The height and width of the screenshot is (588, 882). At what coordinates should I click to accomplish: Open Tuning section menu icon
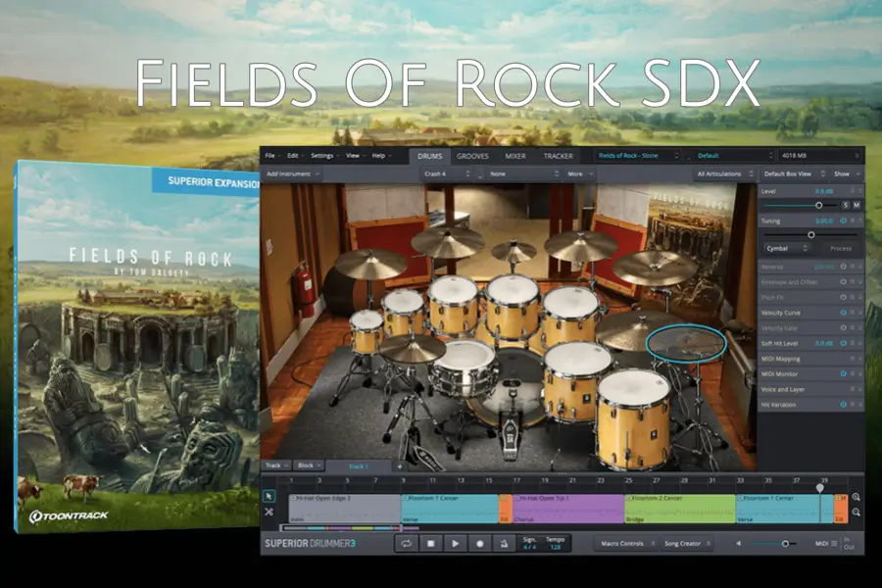[x=853, y=221]
